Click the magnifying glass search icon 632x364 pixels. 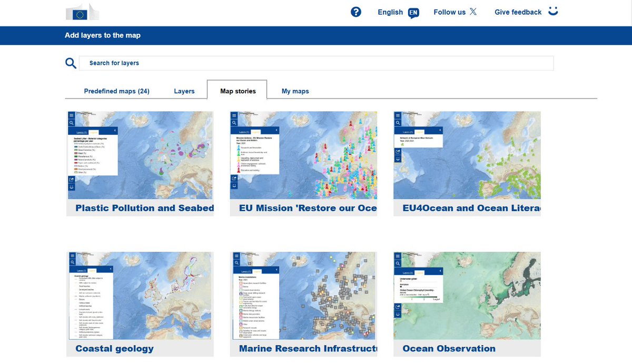(x=71, y=62)
